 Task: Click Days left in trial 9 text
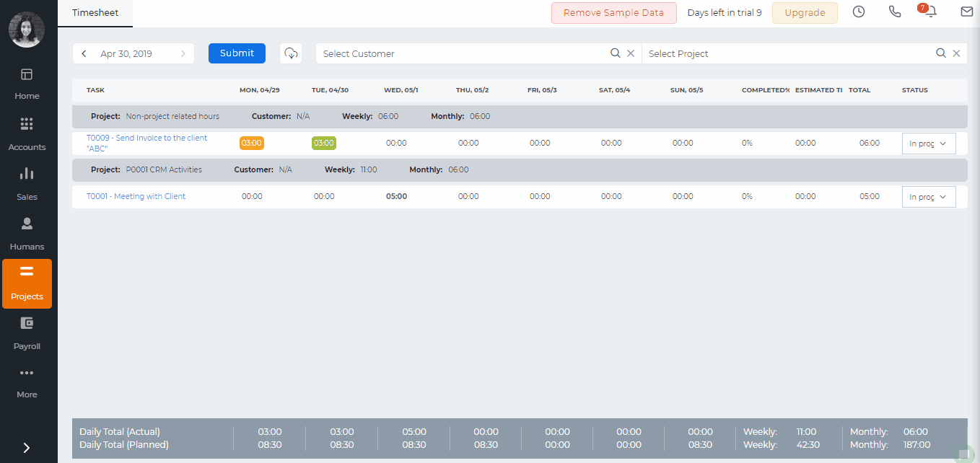coord(725,13)
